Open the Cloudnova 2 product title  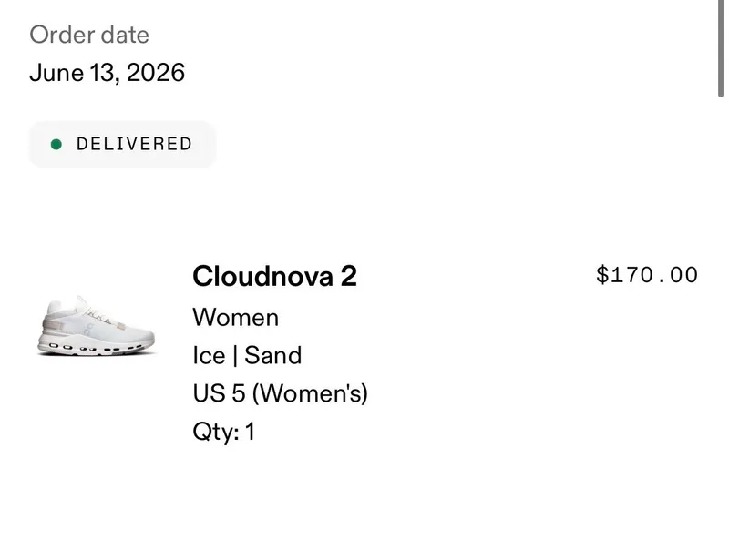pyautogui.click(x=274, y=276)
